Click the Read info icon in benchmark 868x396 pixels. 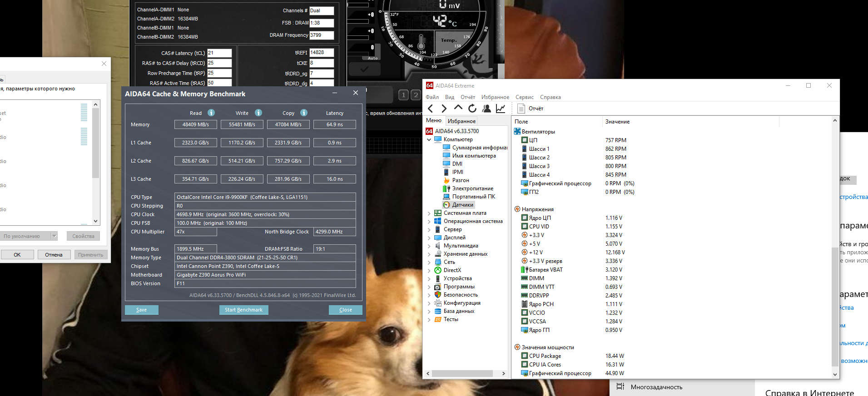coord(211,113)
